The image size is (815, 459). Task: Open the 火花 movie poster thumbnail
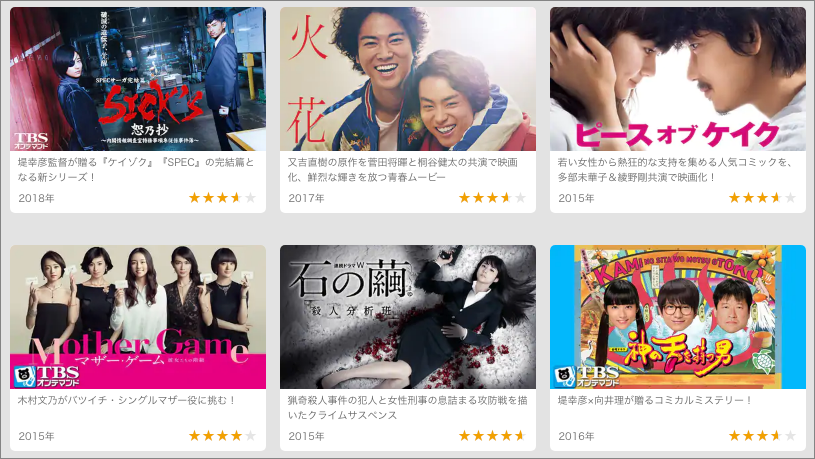click(408, 79)
